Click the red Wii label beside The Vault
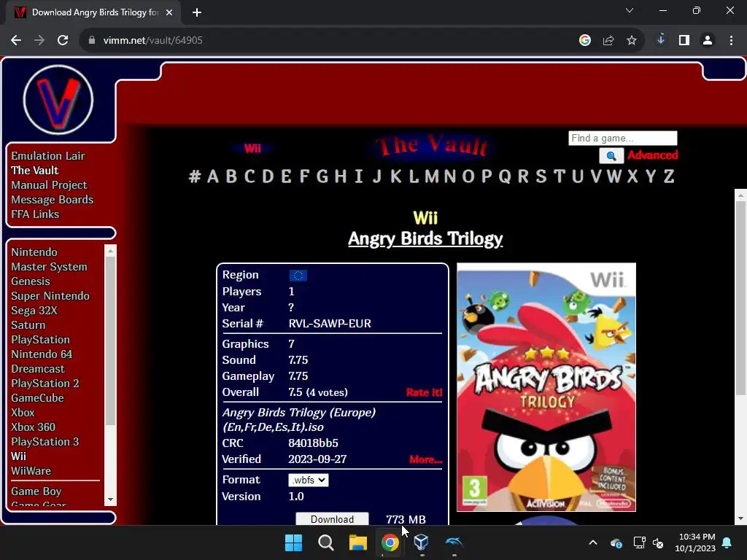This screenshot has width=747, height=560. coord(252,149)
